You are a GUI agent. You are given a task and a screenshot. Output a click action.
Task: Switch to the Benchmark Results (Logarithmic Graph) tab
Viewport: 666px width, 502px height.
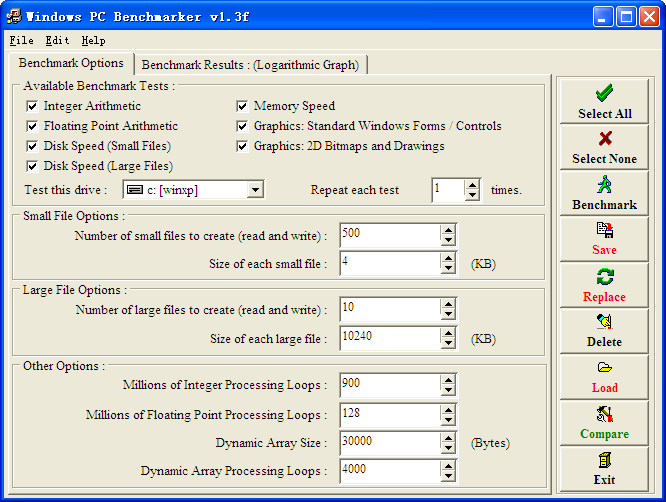pos(250,65)
